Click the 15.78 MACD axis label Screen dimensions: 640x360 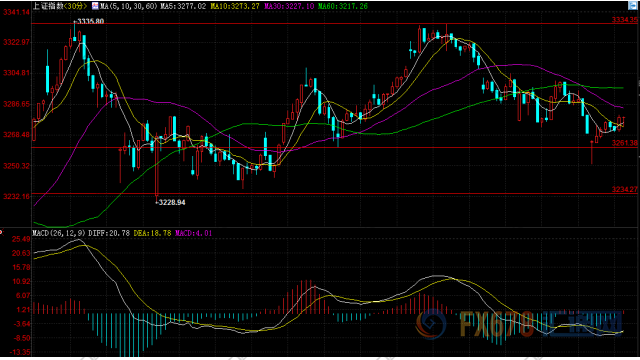click(21, 267)
